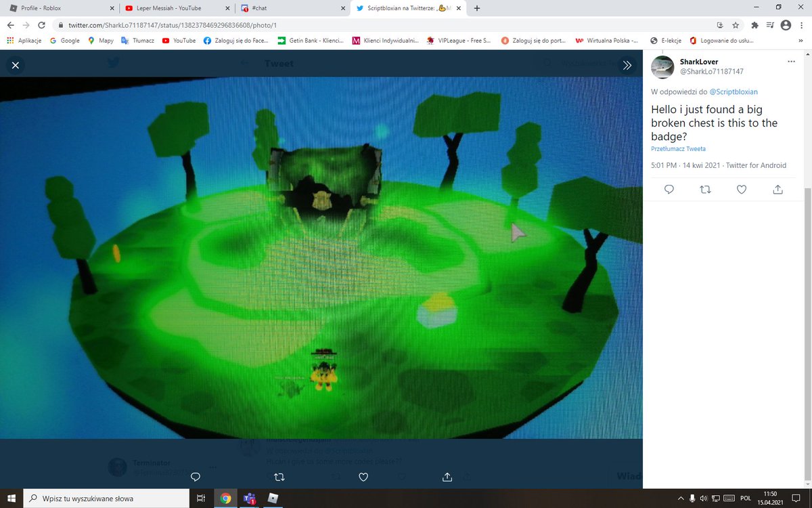Bookmark this page with the star icon
This screenshot has height=508, width=812.
pyautogui.click(x=736, y=25)
